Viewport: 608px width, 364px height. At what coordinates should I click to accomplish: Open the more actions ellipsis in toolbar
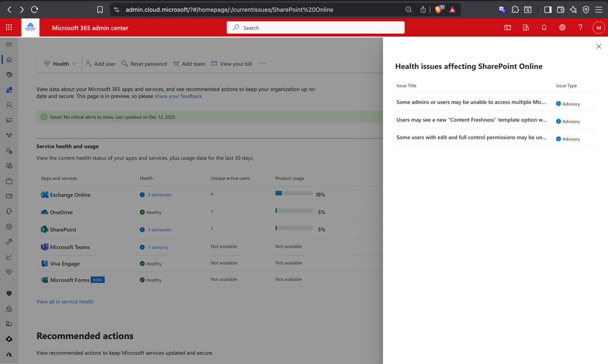262,63
